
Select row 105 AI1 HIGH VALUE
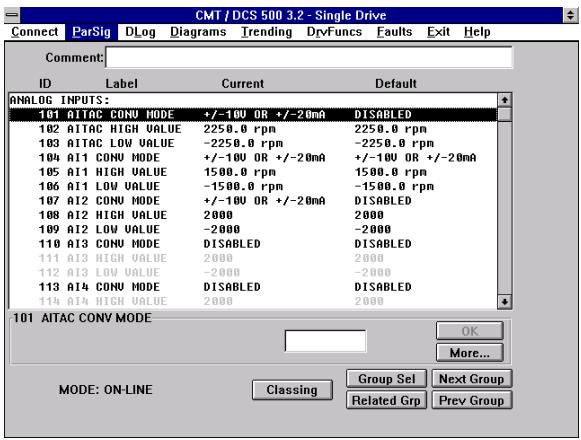point(253,172)
